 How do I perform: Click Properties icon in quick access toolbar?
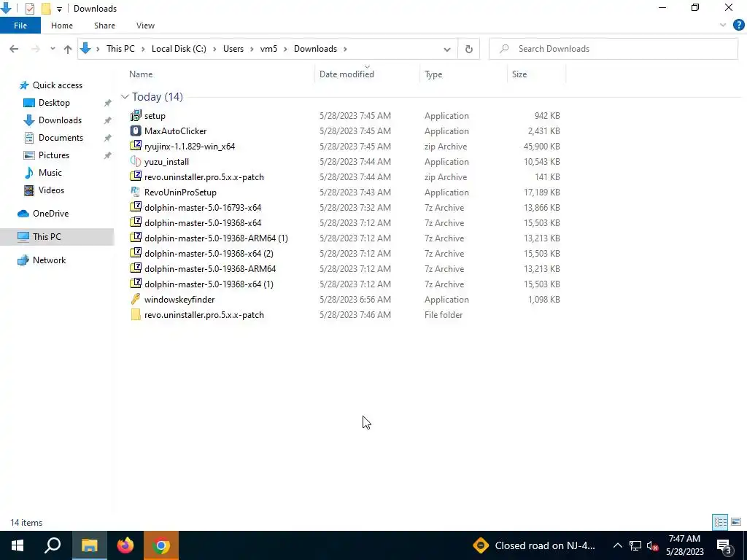[x=29, y=8]
